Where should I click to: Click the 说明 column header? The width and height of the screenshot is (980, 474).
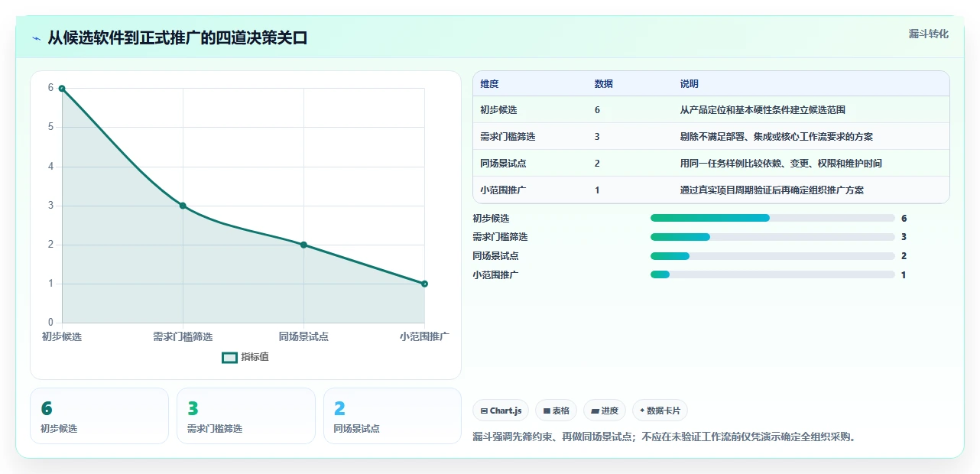pyautogui.click(x=689, y=84)
